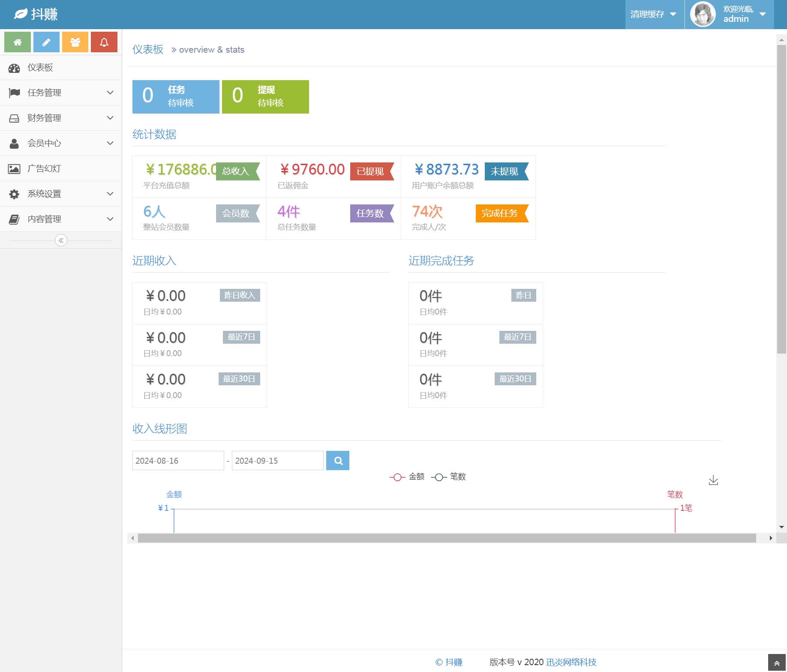Image resolution: width=787 pixels, height=672 pixels.
Task: Click the orange users group shortcut icon
Action: (x=75, y=42)
